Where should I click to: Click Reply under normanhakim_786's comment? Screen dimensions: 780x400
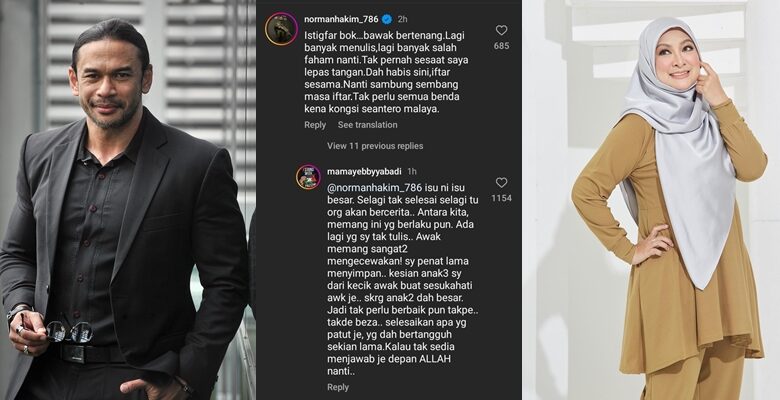coord(315,125)
